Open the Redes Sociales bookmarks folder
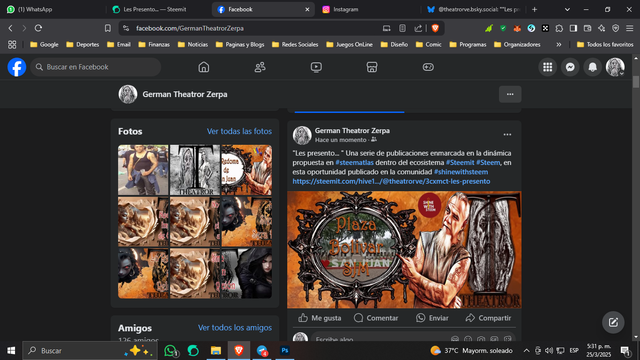This screenshot has height=360, width=640. [x=295, y=44]
